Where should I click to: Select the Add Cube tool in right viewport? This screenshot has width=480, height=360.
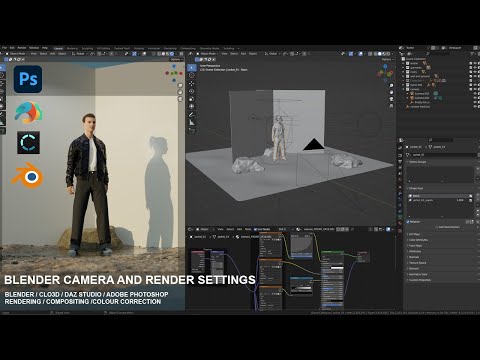click(192, 131)
